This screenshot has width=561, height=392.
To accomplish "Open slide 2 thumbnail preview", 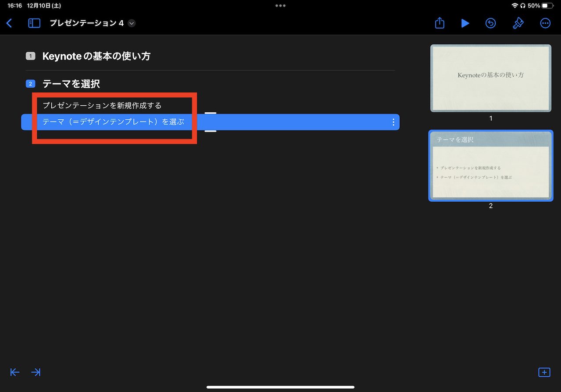I will pos(490,166).
